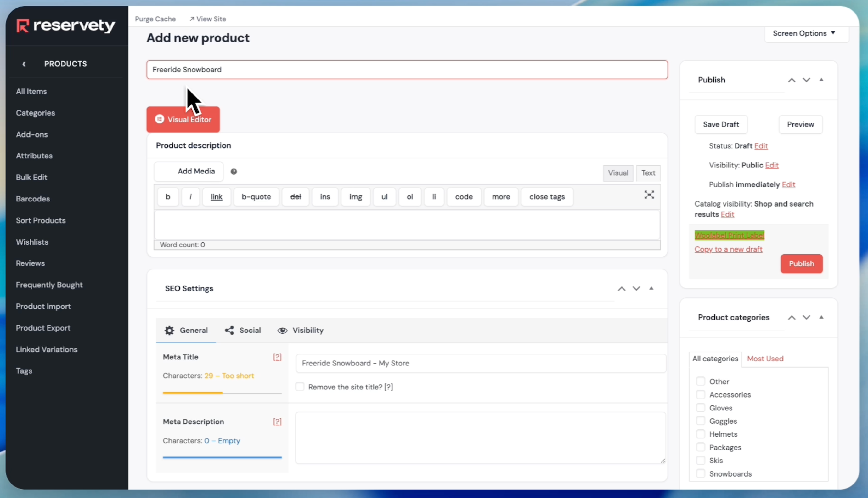The image size is (868, 498).
Task: Open the Screen Options dropdown
Action: point(804,33)
